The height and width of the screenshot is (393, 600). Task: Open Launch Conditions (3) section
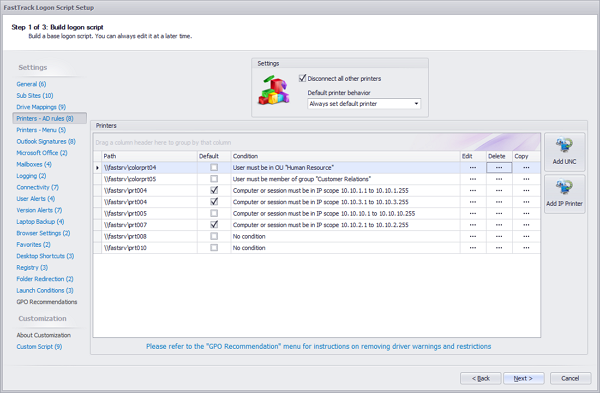(x=45, y=291)
